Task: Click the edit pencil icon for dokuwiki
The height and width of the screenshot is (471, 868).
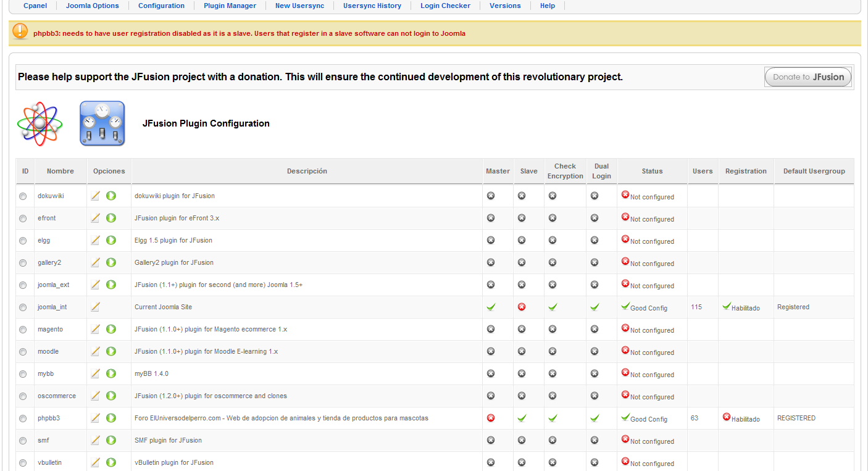Action: pyautogui.click(x=95, y=196)
